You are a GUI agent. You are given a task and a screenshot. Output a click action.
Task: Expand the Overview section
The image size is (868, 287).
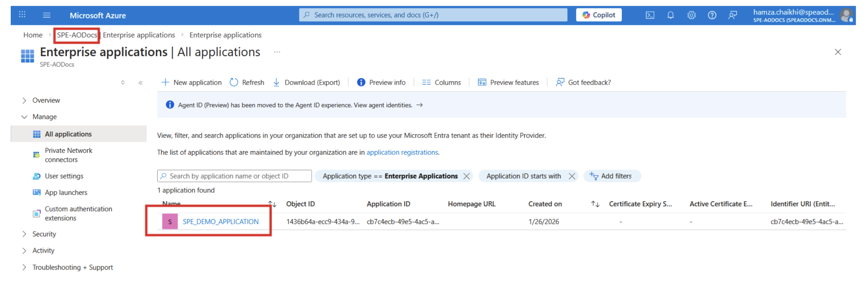tap(24, 100)
